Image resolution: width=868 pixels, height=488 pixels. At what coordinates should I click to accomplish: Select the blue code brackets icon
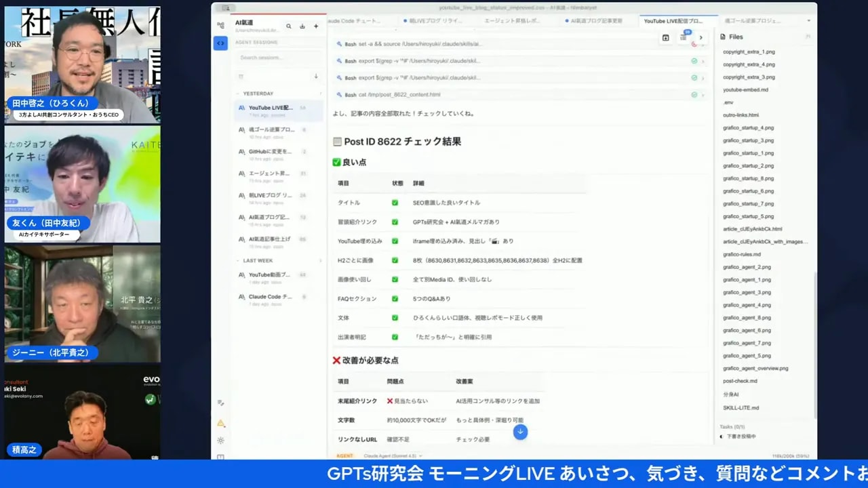click(x=220, y=43)
